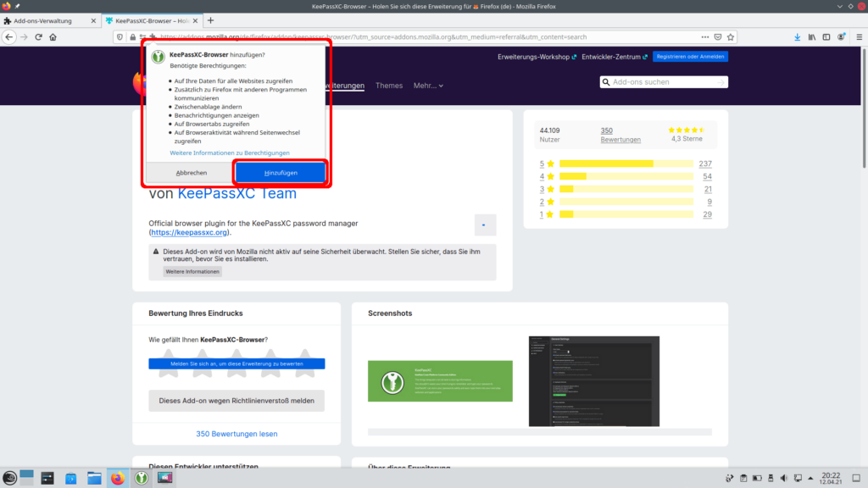Image resolution: width=868 pixels, height=488 pixels.
Task: Click the forward navigation arrow
Action: click(x=24, y=37)
